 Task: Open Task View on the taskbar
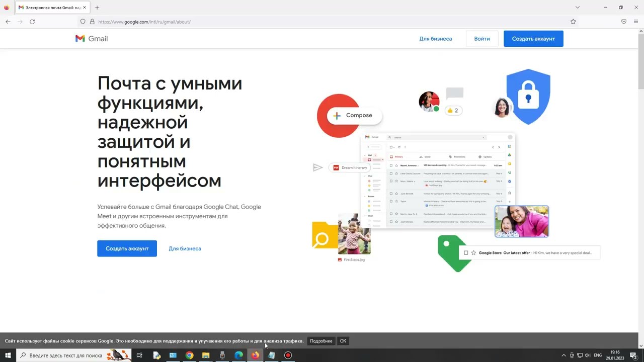[x=139, y=355]
